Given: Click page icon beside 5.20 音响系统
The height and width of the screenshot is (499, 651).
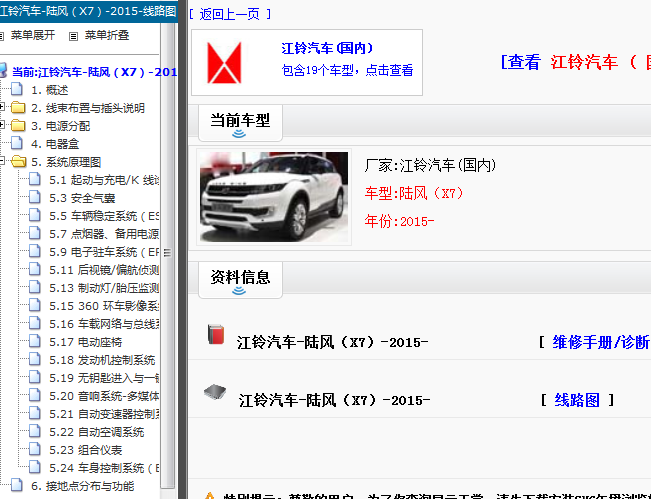Looking at the screenshot, I should [x=35, y=395].
